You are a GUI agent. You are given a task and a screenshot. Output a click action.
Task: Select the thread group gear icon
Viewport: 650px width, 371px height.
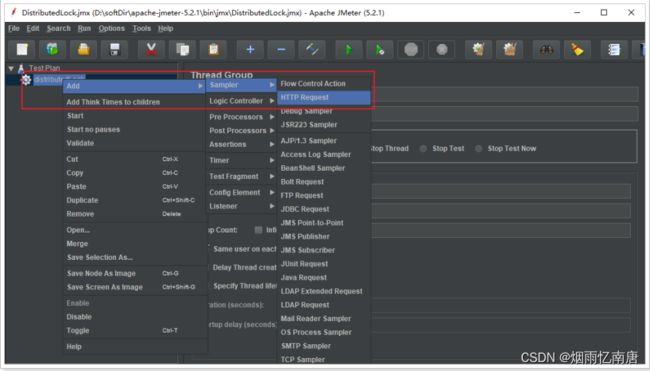26,80
